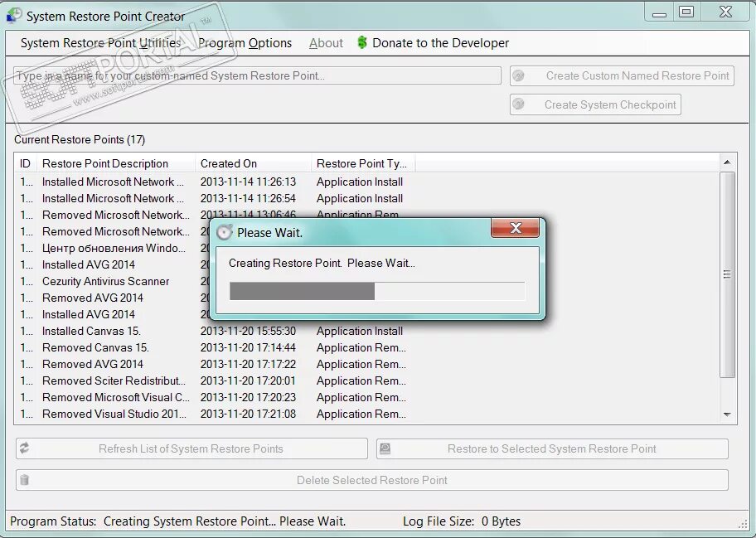Click scroll down arrow of restore list
Image resolution: width=756 pixels, height=538 pixels.
coord(727,414)
